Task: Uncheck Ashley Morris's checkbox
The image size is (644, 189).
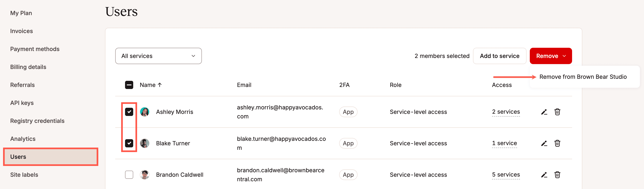Action: pos(129,112)
